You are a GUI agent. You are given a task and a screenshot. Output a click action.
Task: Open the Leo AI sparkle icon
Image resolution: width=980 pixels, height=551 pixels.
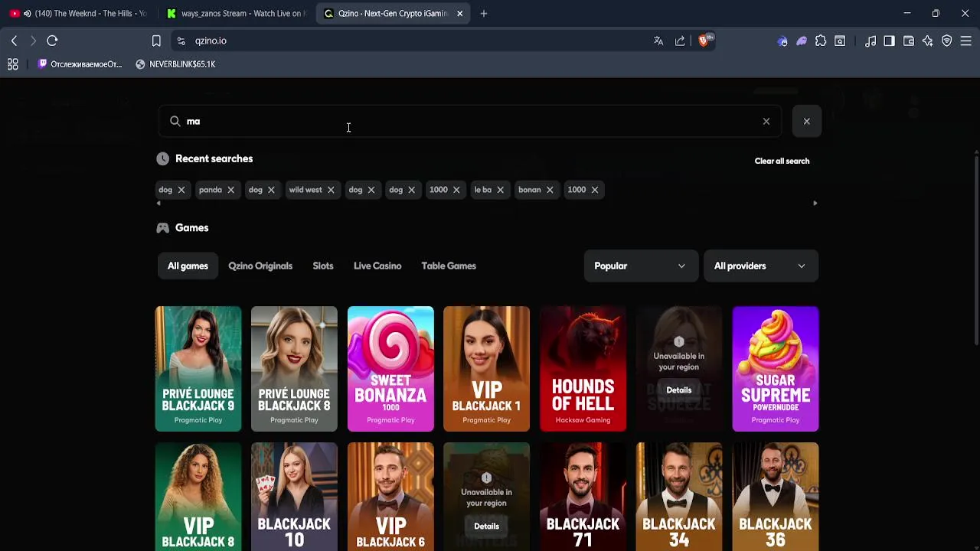[928, 41]
